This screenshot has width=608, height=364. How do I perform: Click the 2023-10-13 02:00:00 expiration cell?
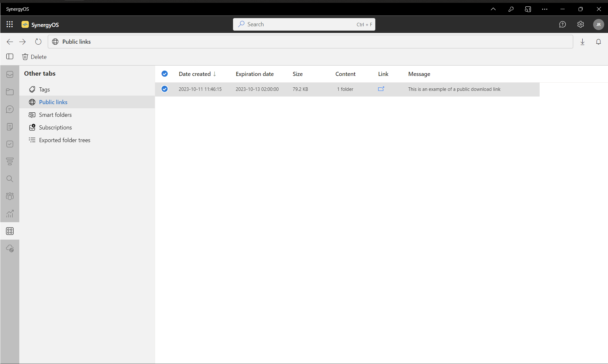(x=257, y=89)
